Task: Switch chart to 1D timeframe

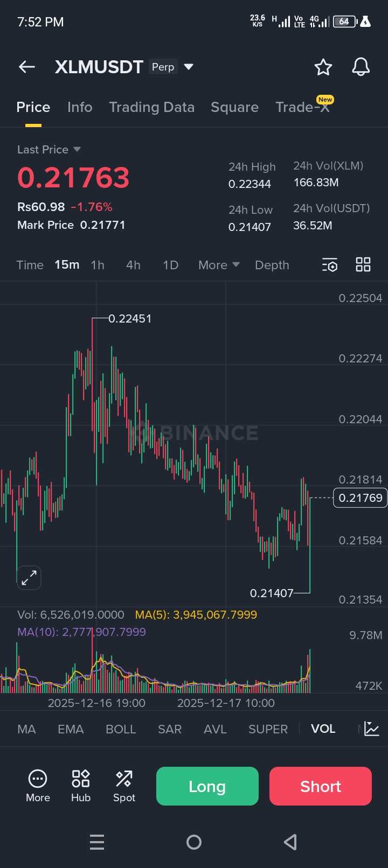Action: tap(170, 265)
